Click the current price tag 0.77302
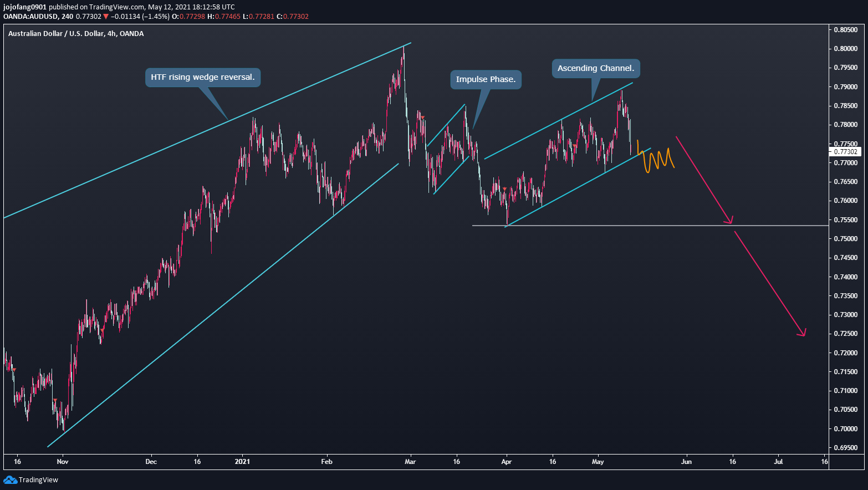Viewport: 868px width, 490px height. click(x=846, y=151)
